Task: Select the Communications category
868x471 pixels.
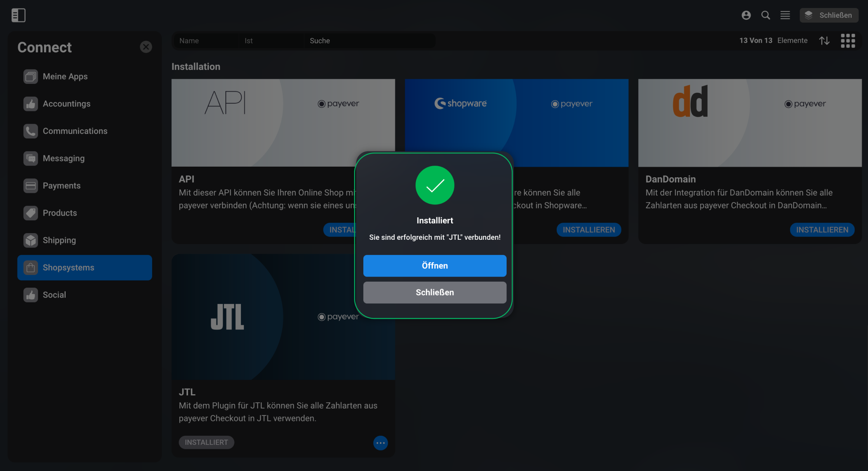Action: [85, 131]
